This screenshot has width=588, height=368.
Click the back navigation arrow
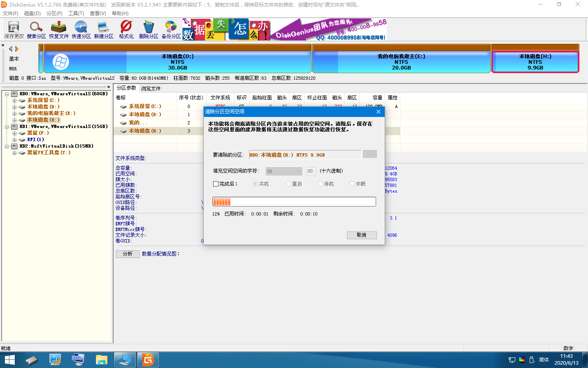11,49
